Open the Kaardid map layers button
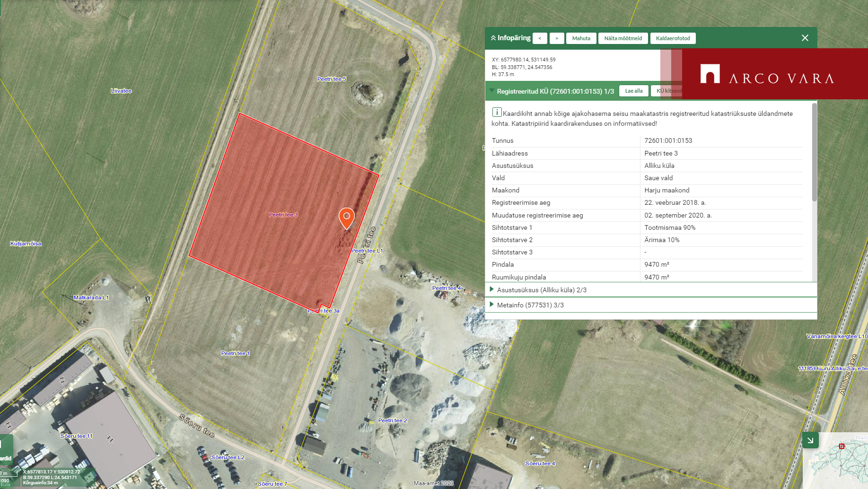This screenshot has height=489, width=868. pyautogui.click(x=6, y=450)
